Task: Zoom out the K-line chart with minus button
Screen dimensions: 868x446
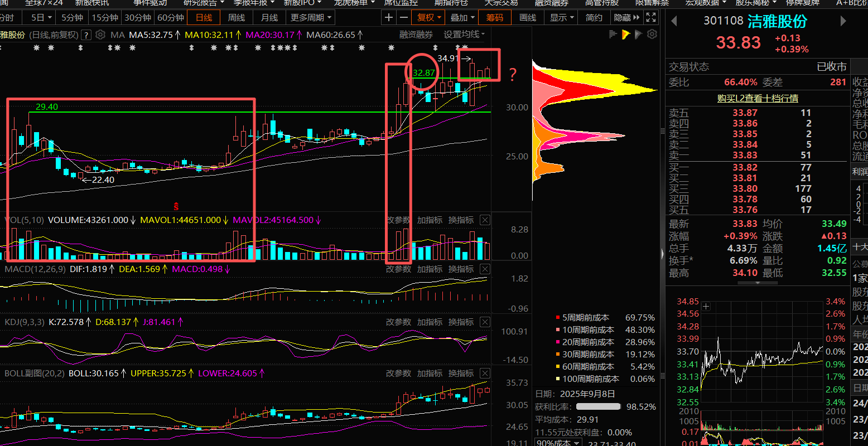Action: point(404,17)
